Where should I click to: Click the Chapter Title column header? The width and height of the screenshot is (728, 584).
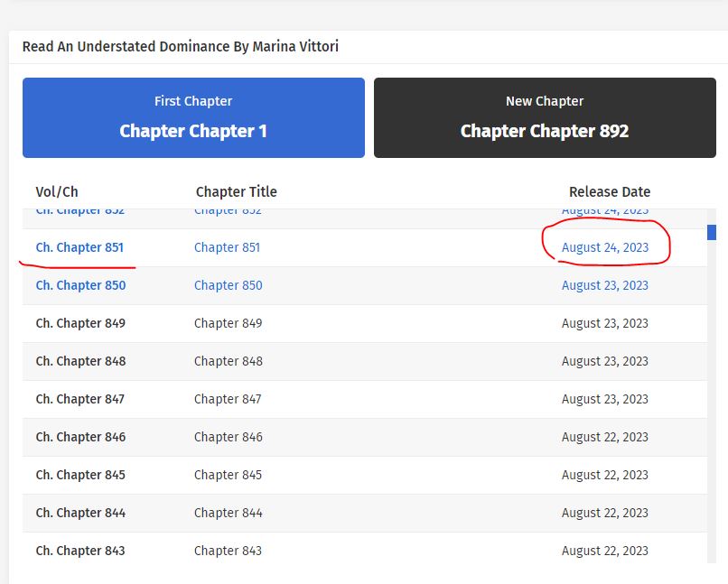[236, 191]
